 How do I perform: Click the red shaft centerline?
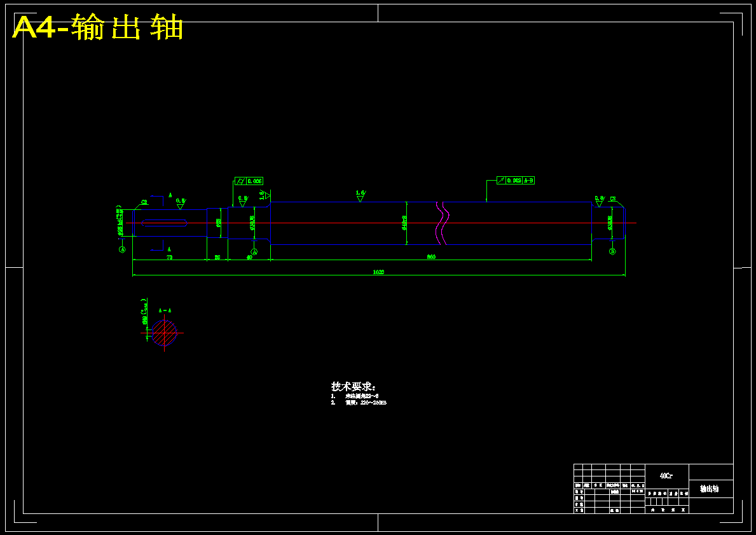[x=381, y=223]
